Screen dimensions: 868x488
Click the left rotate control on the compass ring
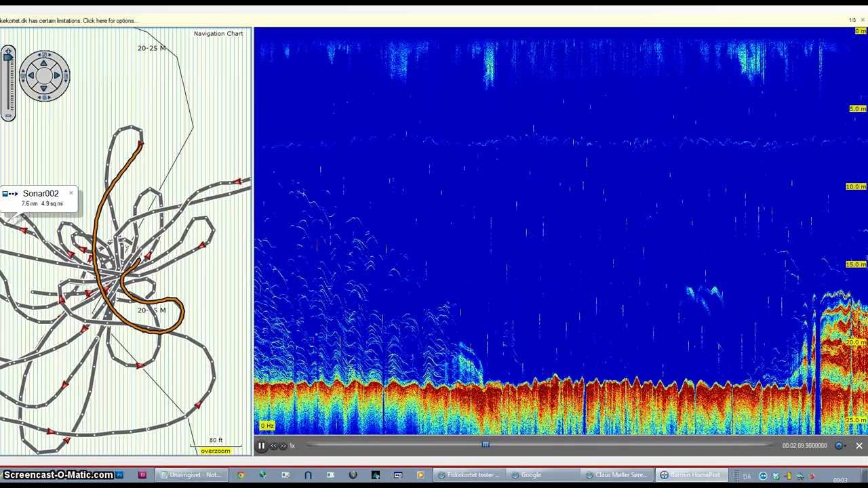[x=22, y=76]
